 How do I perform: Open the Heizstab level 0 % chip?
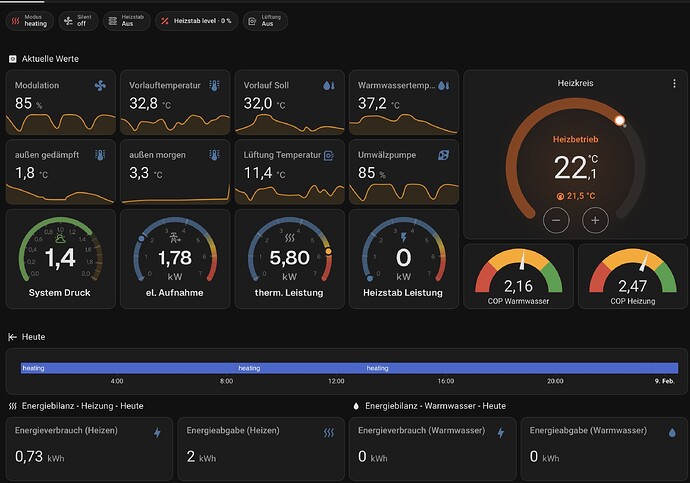(197, 21)
